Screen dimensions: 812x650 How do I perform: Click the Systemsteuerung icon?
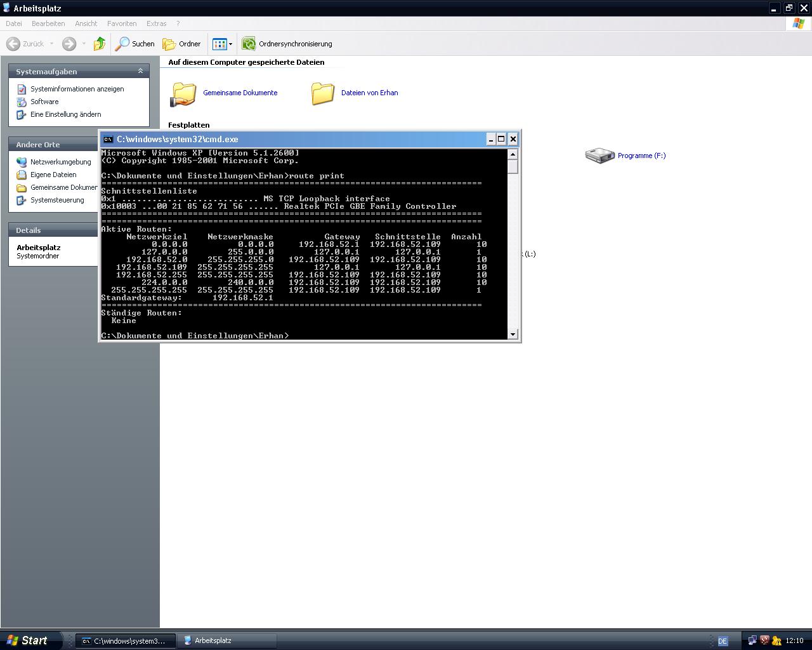[22, 200]
